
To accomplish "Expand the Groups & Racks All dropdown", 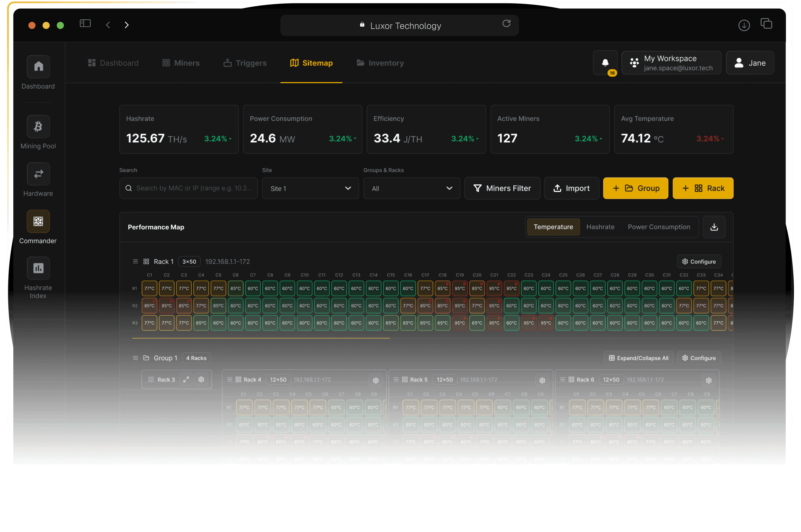I will point(411,188).
